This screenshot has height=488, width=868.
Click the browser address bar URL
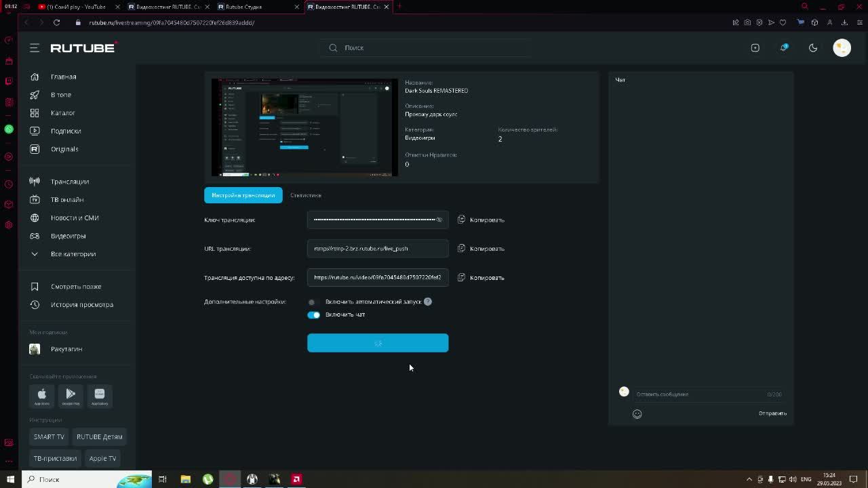(x=172, y=22)
